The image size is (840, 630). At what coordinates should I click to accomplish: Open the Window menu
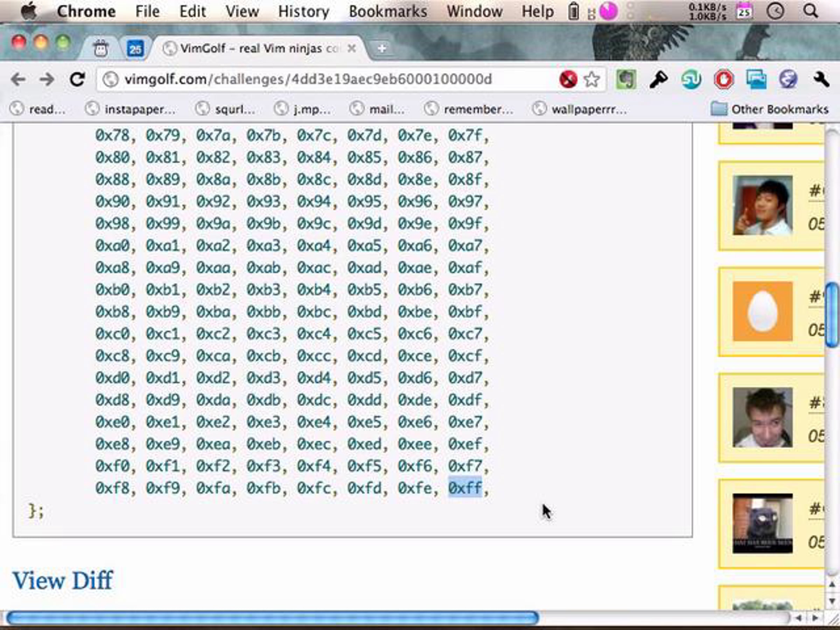coord(474,12)
